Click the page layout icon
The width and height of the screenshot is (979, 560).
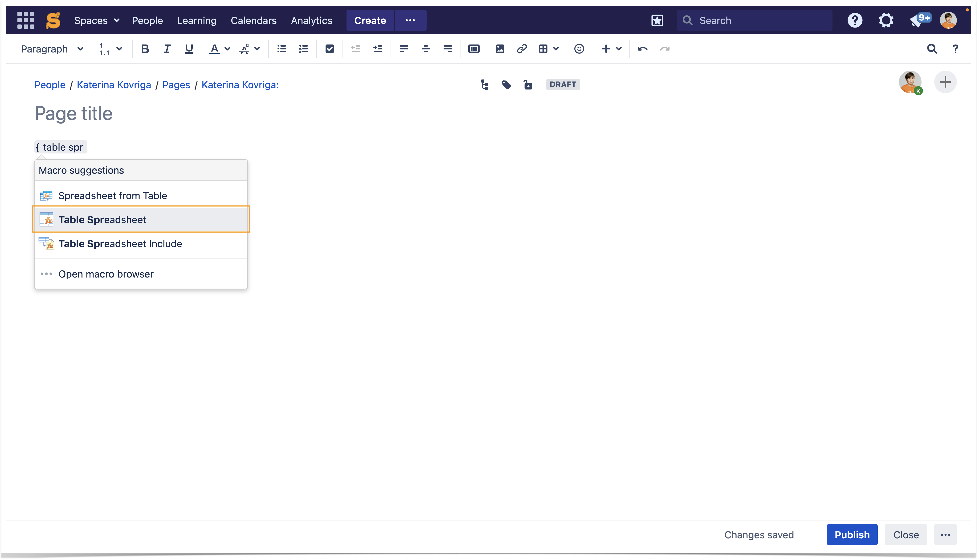pos(474,49)
